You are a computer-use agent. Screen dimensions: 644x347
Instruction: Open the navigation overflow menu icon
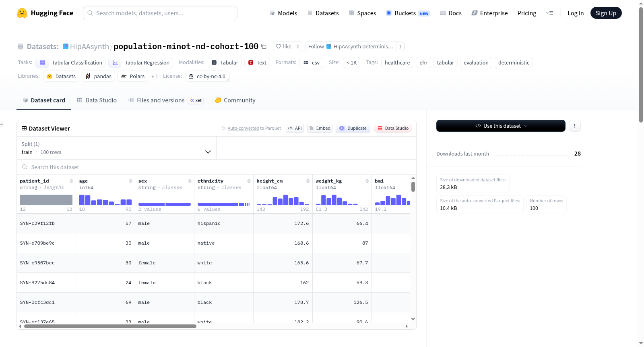549,13
